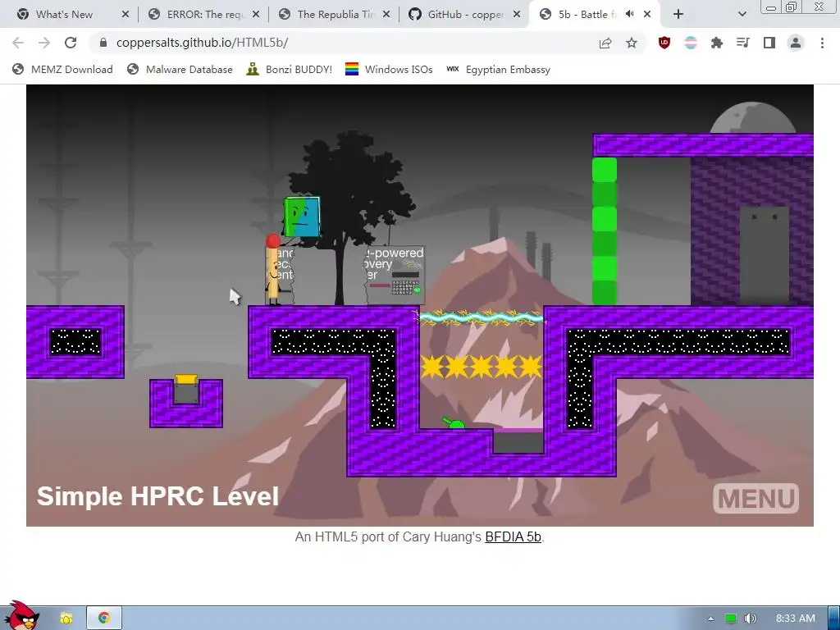This screenshot has height=630, width=840.
Task: Click the 8:33 AM taskbar clock
Action: [x=796, y=619]
